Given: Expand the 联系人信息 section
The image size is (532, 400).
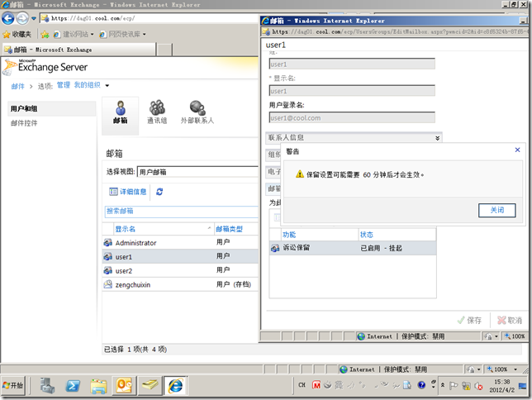Looking at the screenshot, I should pyautogui.click(x=354, y=137).
